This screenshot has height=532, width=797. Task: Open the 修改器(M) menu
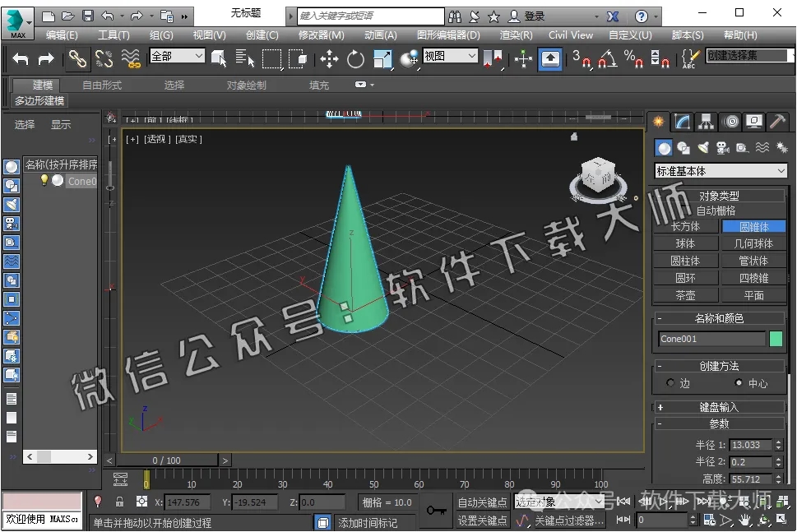[x=321, y=35]
